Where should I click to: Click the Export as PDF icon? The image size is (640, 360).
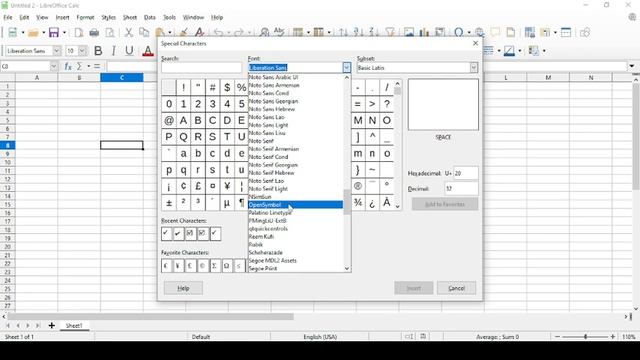click(79, 33)
